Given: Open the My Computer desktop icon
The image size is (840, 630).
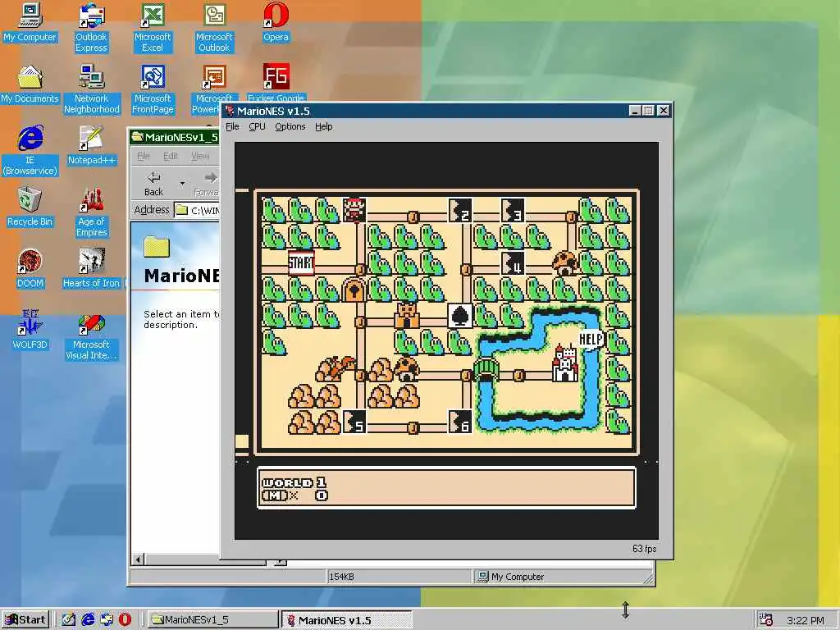Looking at the screenshot, I should click(x=30, y=22).
